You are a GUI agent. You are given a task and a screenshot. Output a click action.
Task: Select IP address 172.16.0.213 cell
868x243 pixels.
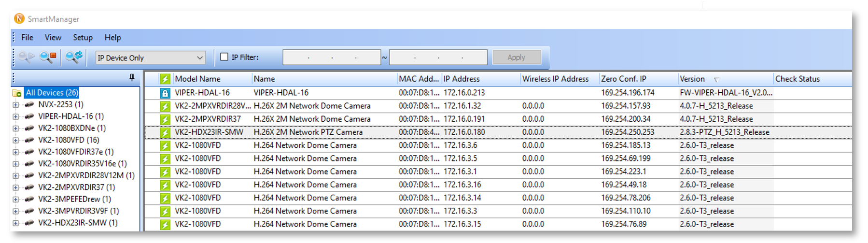[464, 93]
